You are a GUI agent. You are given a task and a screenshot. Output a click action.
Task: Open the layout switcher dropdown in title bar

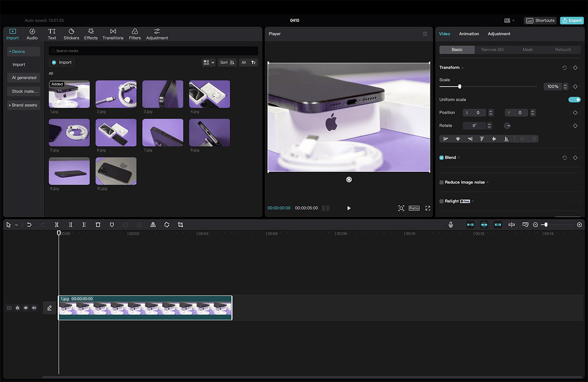[509, 21]
